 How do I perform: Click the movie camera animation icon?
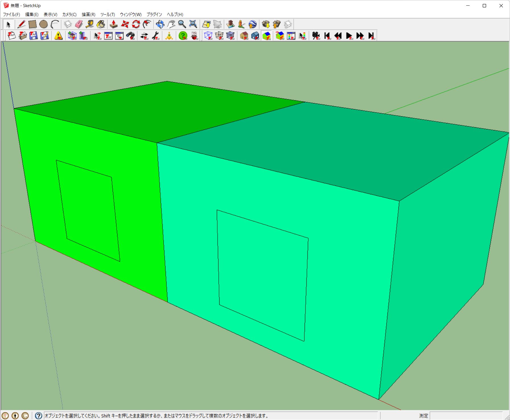[316, 36]
